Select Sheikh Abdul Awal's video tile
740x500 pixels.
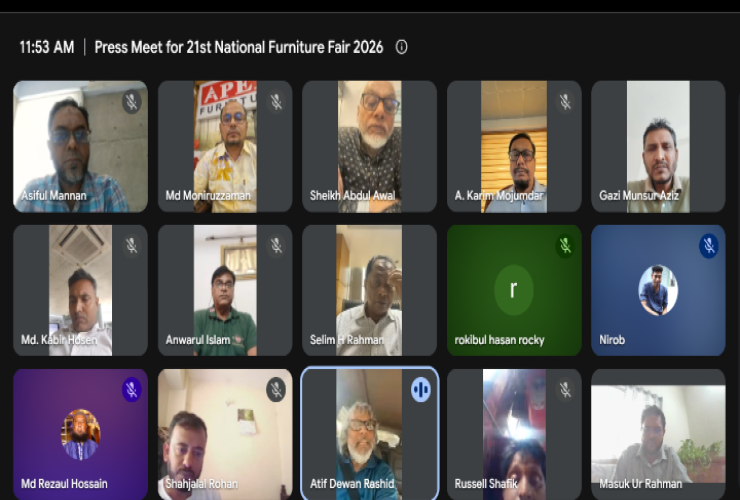coord(370,146)
